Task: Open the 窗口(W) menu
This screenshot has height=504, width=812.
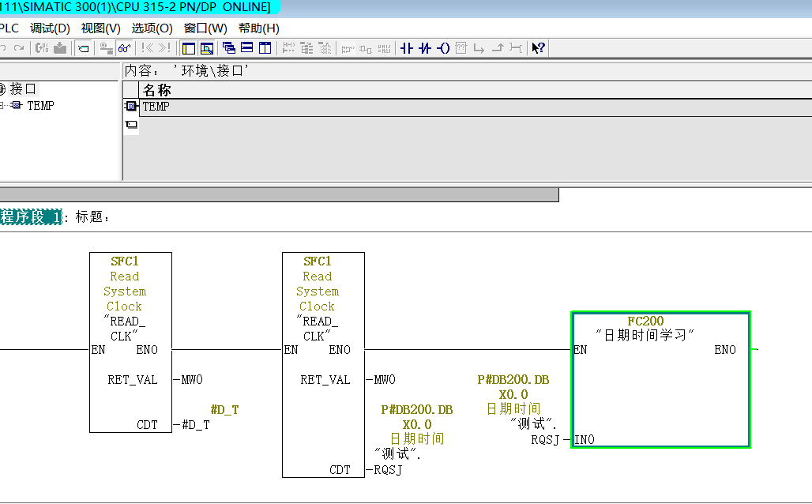Action: pos(205,28)
